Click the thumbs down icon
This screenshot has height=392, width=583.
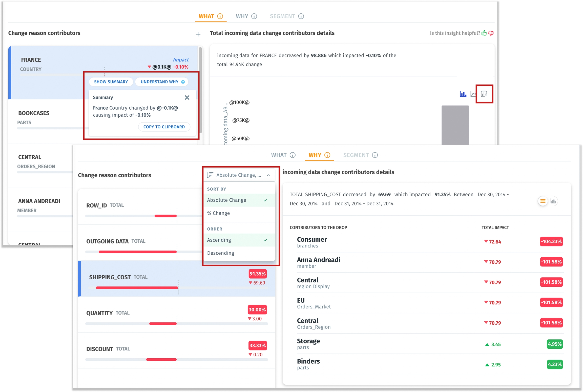point(491,33)
